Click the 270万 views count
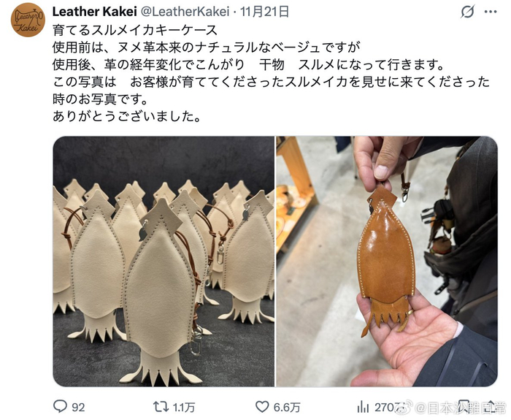 [x=388, y=408]
